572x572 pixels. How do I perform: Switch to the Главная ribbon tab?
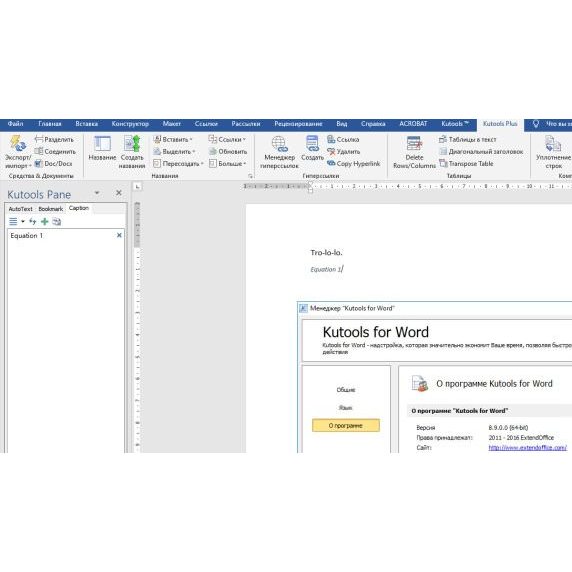pos(50,124)
